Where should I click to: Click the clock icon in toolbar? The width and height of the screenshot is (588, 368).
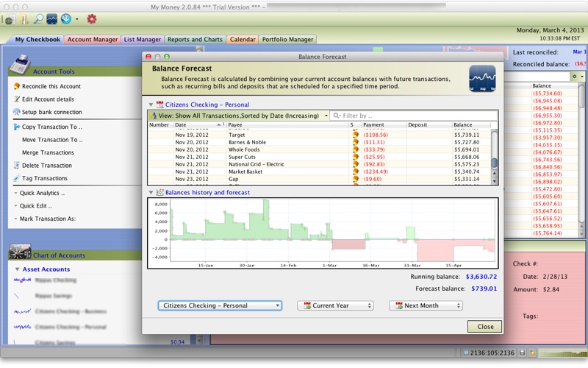(x=67, y=18)
